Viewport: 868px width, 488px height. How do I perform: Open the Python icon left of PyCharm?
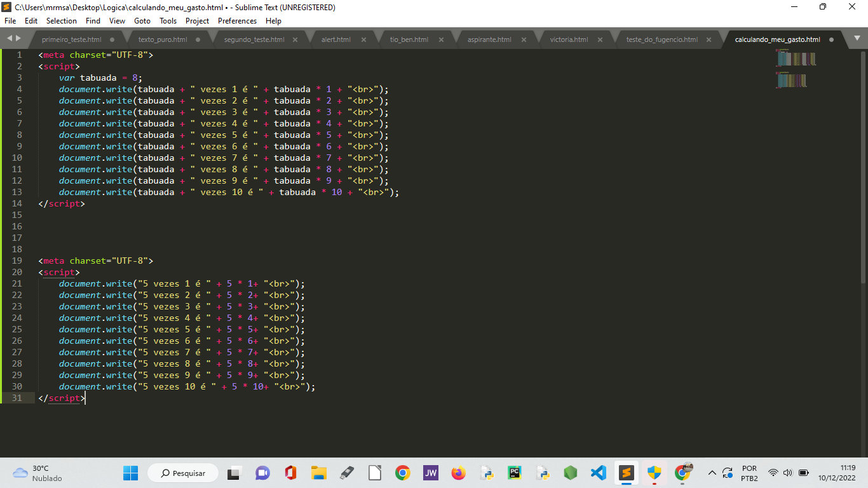pyautogui.click(x=487, y=473)
